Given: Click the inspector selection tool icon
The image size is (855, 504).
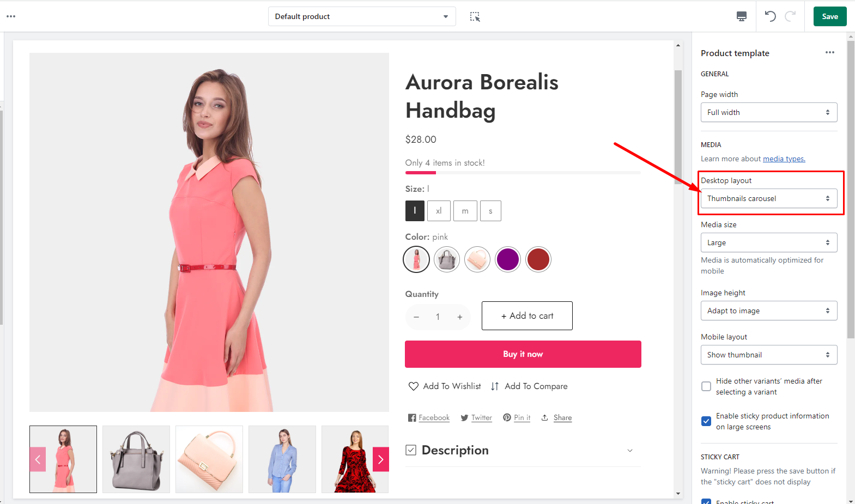Looking at the screenshot, I should tap(475, 17).
